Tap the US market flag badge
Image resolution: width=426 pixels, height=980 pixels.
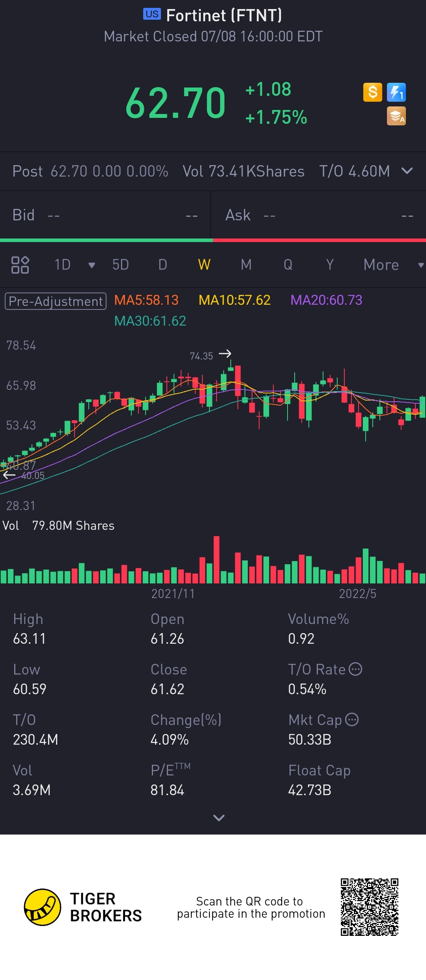tap(152, 14)
